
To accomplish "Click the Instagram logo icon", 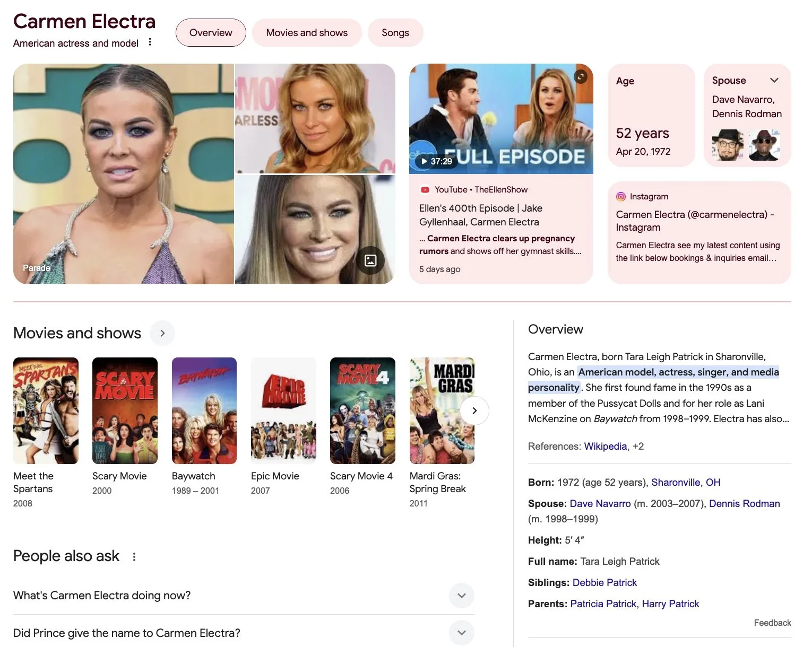I will click(621, 196).
